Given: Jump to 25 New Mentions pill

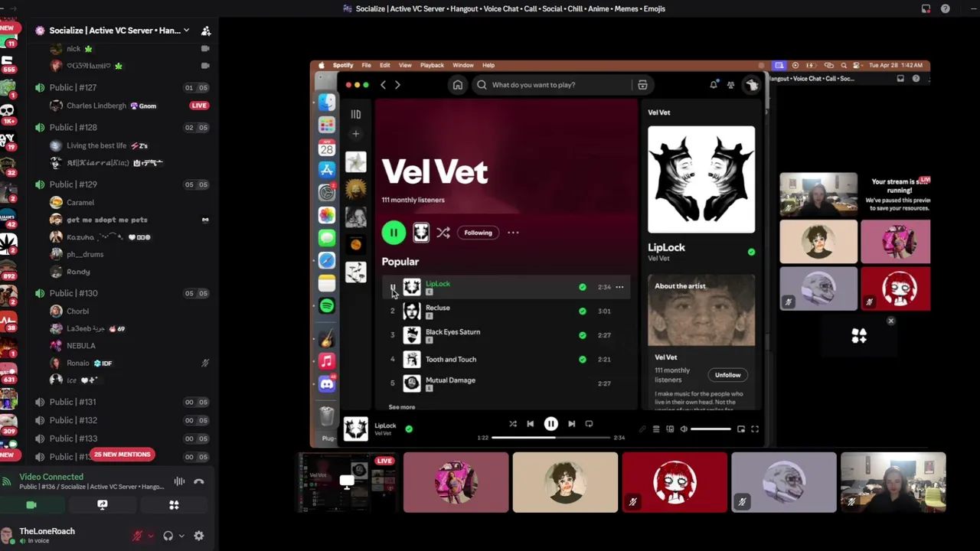Looking at the screenshot, I should 122,455.
